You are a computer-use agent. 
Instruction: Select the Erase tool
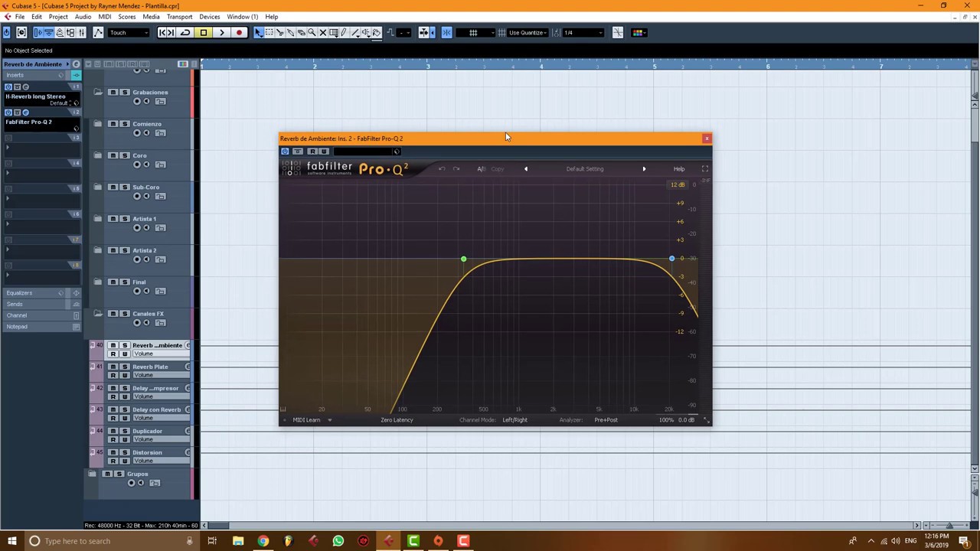pyautogui.click(x=301, y=32)
